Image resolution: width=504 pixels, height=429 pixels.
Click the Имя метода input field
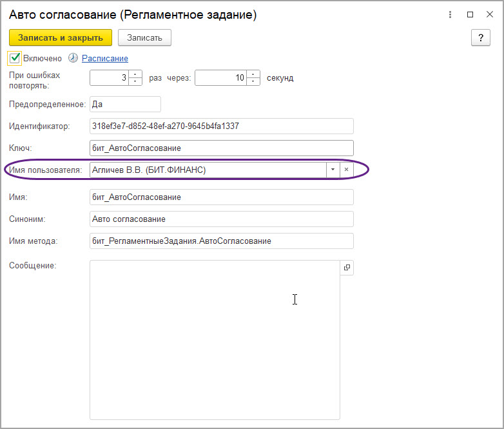pyautogui.click(x=221, y=241)
